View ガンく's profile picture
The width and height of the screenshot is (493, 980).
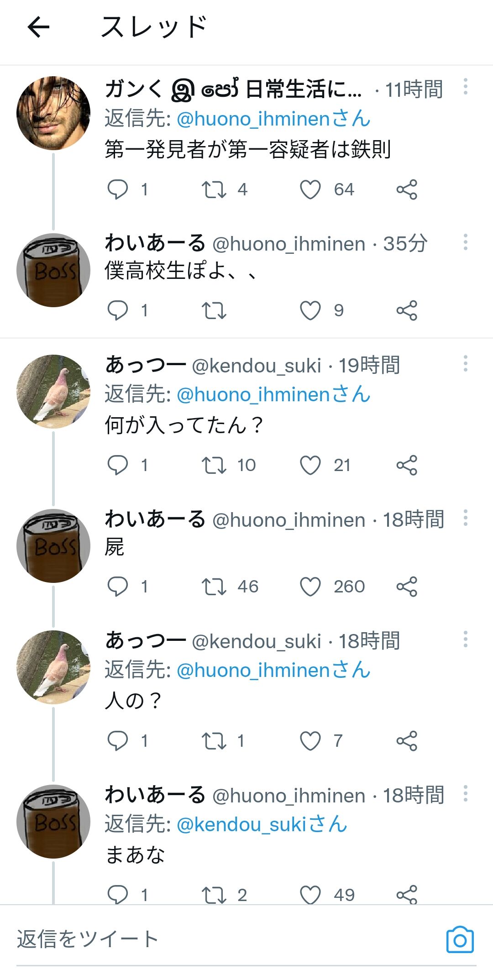(53, 113)
